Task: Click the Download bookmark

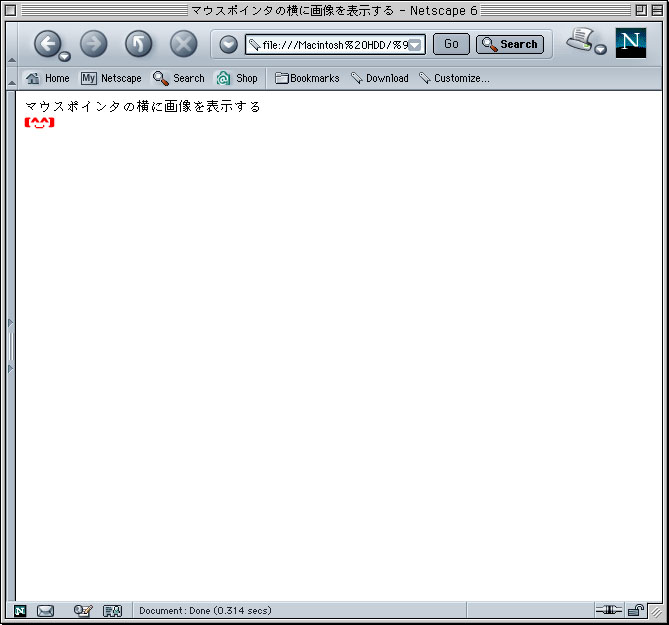Action: click(x=380, y=78)
